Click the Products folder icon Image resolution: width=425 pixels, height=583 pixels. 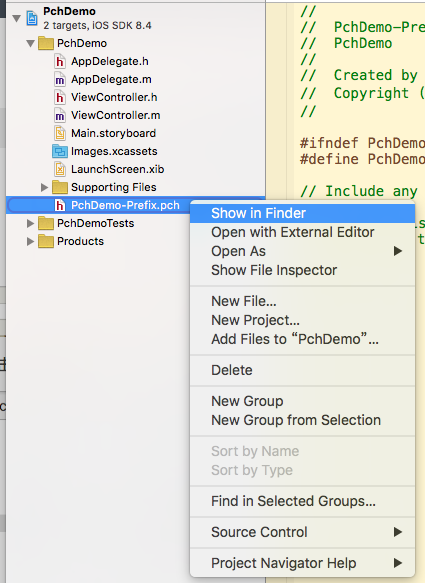46,241
